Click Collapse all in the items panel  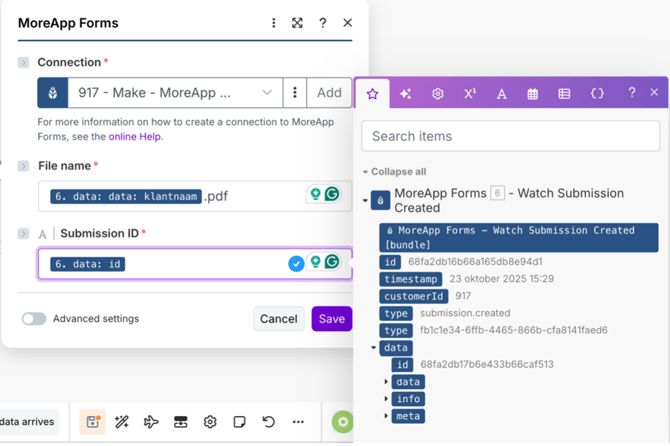point(395,172)
